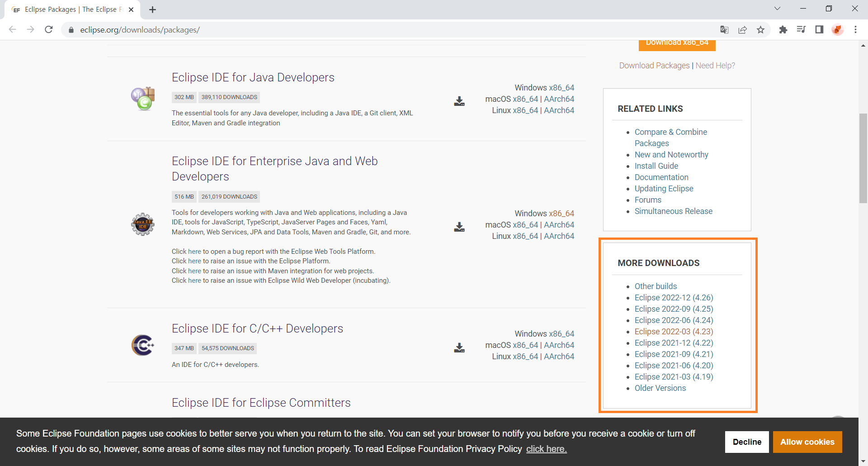The width and height of the screenshot is (868, 466).
Task: Download C/C++ Developers Linux AArch64
Action: [559, 357]
